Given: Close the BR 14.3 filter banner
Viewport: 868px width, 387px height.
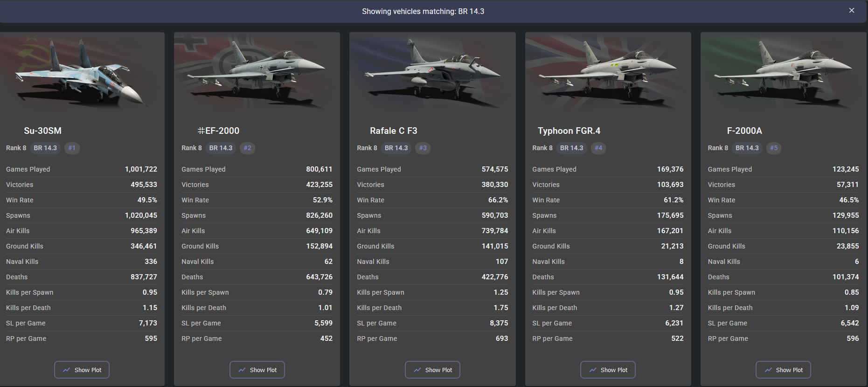Looking at the screenshot, I should pyautogui.click(x=852, y=10).
